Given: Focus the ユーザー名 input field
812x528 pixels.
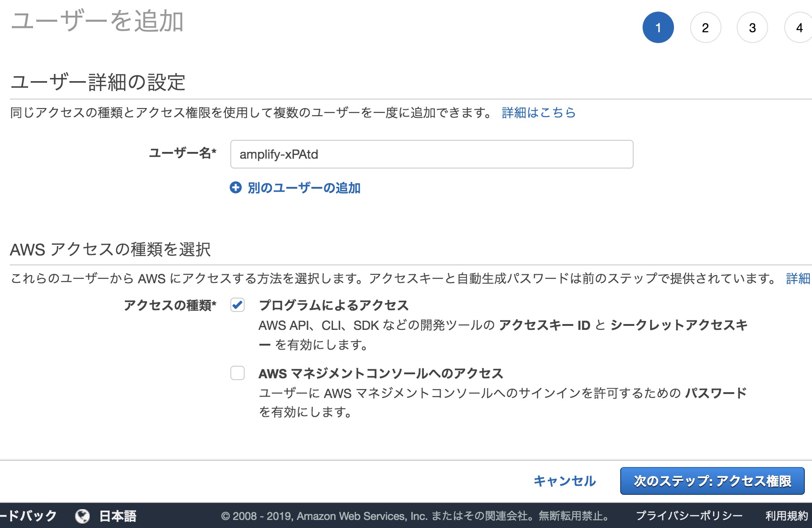Looking at the screenshot, I should click(x=432, y=154).
